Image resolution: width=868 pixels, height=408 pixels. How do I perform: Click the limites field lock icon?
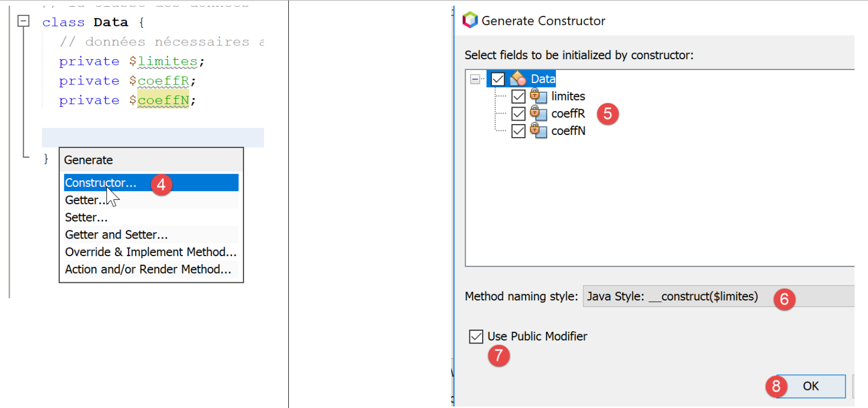(538, 96)
